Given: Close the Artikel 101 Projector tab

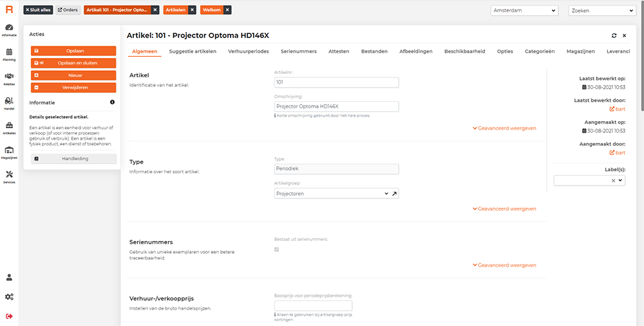Looking at the screenshot, I should click(155, 10).
